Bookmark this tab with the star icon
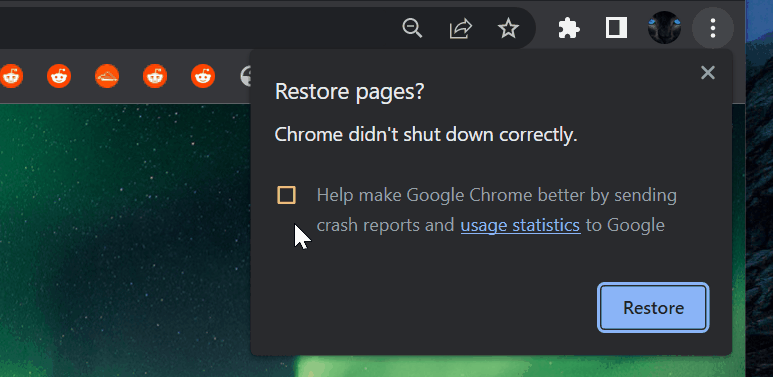 pyautogui.click(x=508, y=29)
